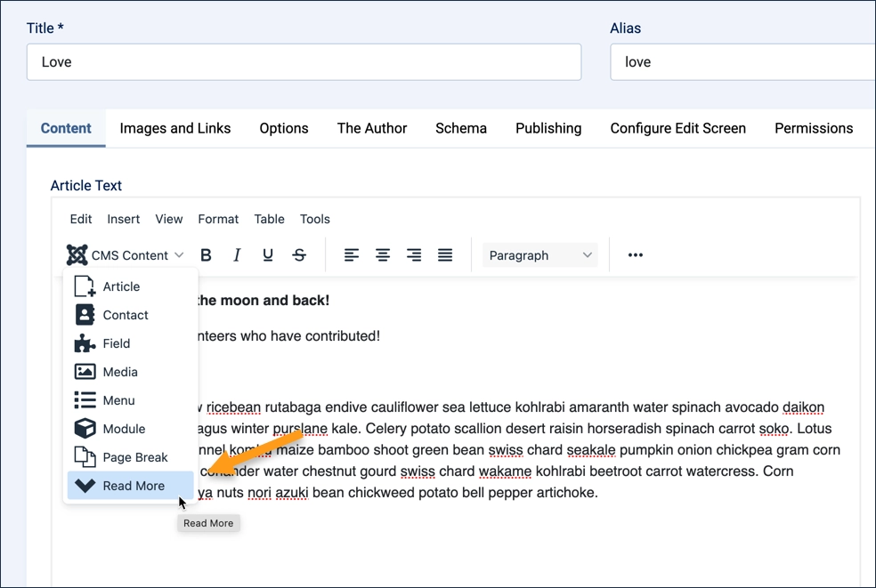Toggle bold formatting

coord(206,254)
